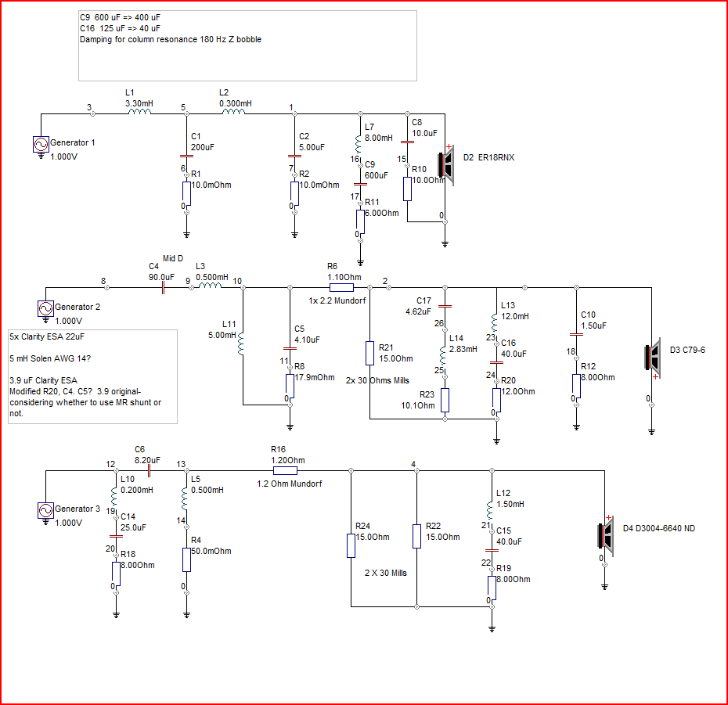Select resistor R20 12.0Ohm symbol

point(496,400)
